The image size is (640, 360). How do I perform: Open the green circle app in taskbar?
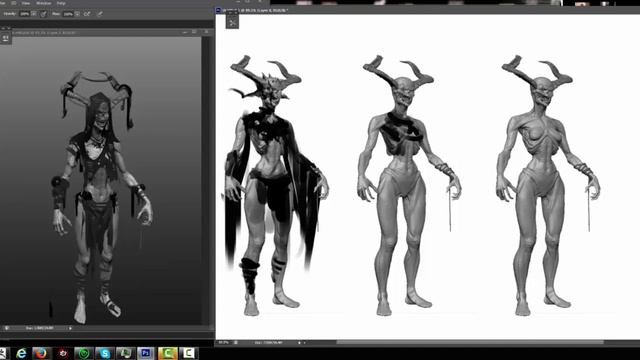pyautogui.click(x=84, y=353)
